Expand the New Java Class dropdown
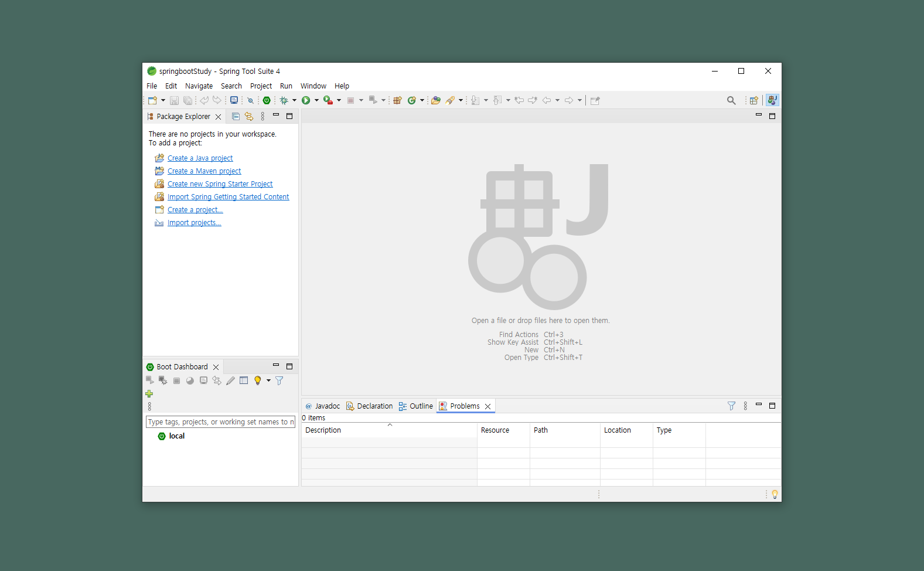Viewport: 924px width, 571px height. tap(422, 100)
